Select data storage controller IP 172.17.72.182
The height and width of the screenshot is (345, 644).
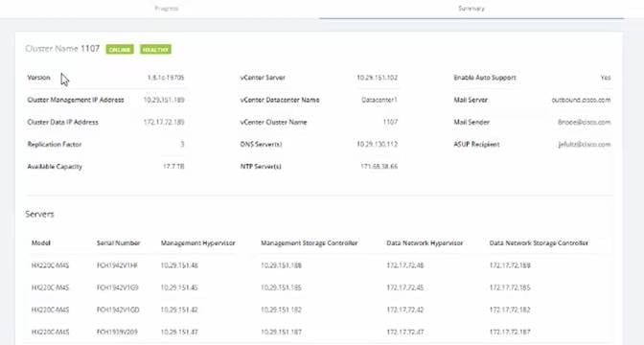coord(510,310)
